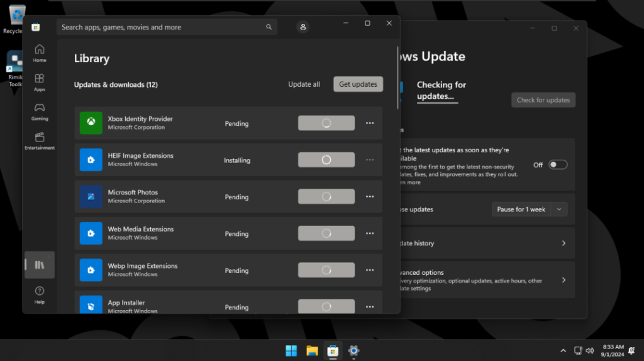The image size is (644, 361).
Task: Expand Advanced options chevron
Action: click(x=563, y=280)
